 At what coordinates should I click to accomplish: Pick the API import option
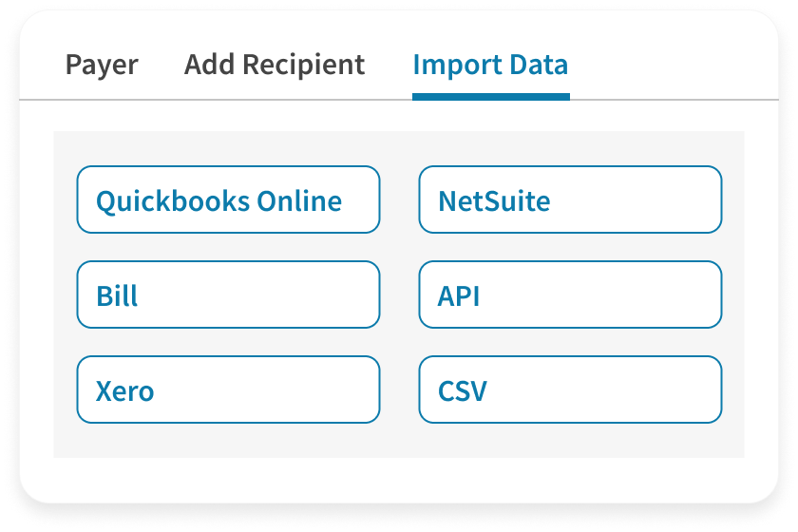point(570,294)
